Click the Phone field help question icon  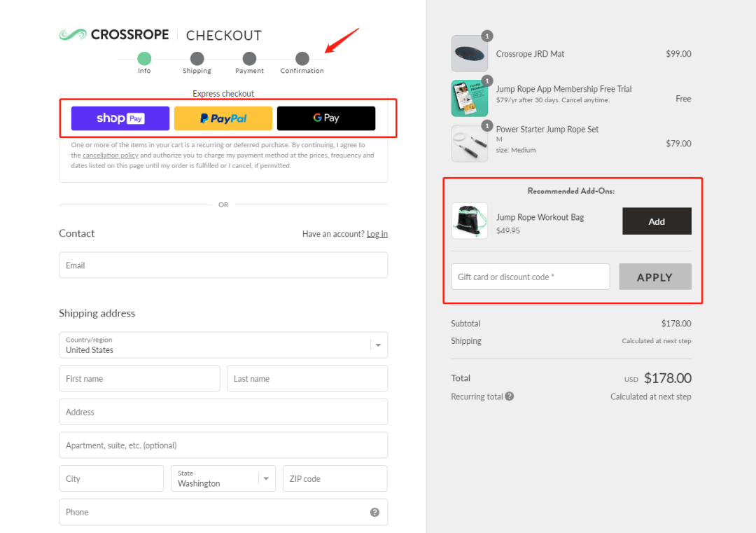coord(374,512)
